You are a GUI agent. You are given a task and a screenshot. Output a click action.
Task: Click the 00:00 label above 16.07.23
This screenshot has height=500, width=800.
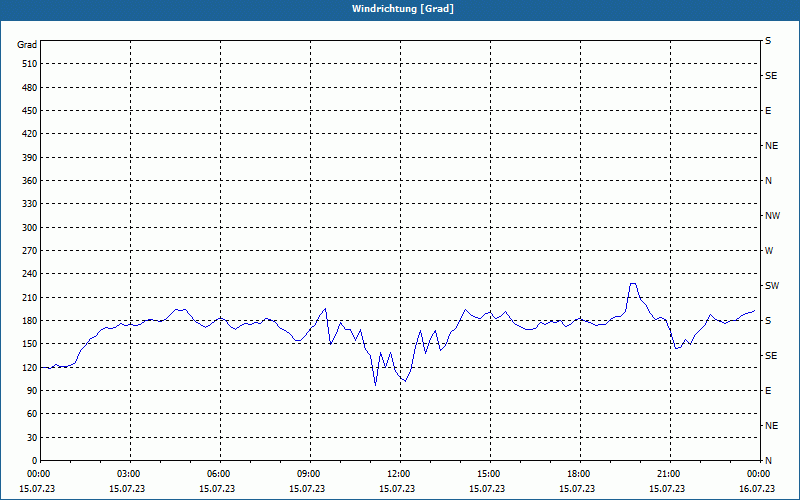[x=760, y=474]
